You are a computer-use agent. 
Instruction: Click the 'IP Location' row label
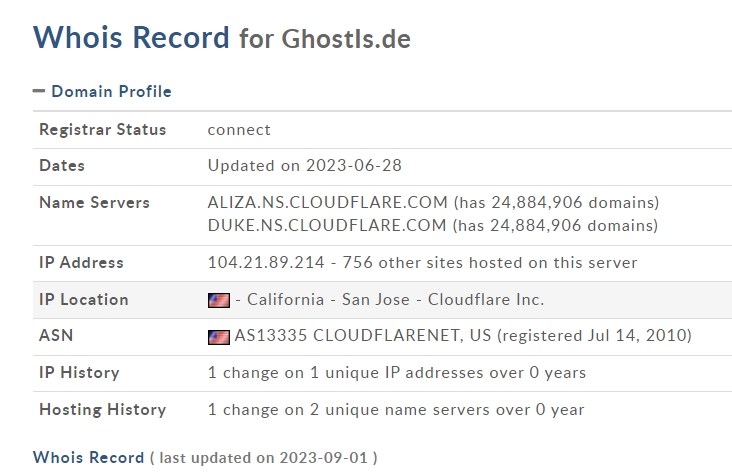point(84,299)
